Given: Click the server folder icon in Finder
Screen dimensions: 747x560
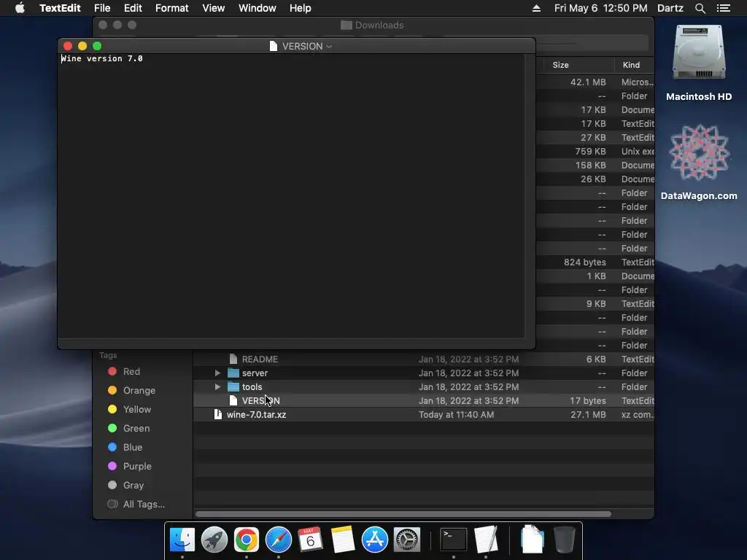Looking at the screenshot, I should (233, 373).
